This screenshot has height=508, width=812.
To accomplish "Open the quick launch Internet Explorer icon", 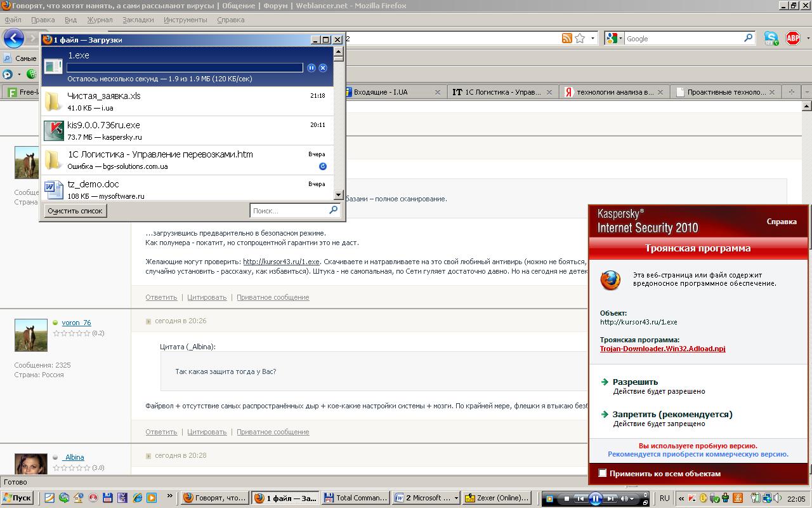I will 137,498.
